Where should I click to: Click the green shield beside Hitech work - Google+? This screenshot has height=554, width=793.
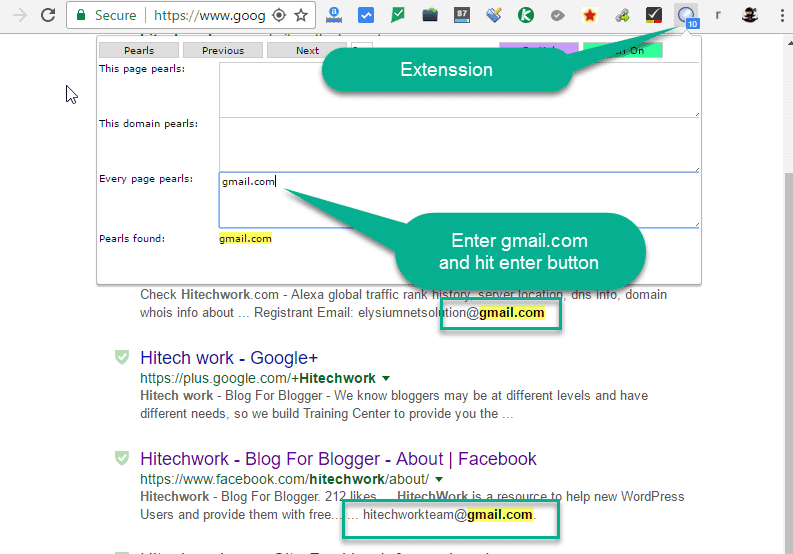pyautogui.click(x=122, y=357)
